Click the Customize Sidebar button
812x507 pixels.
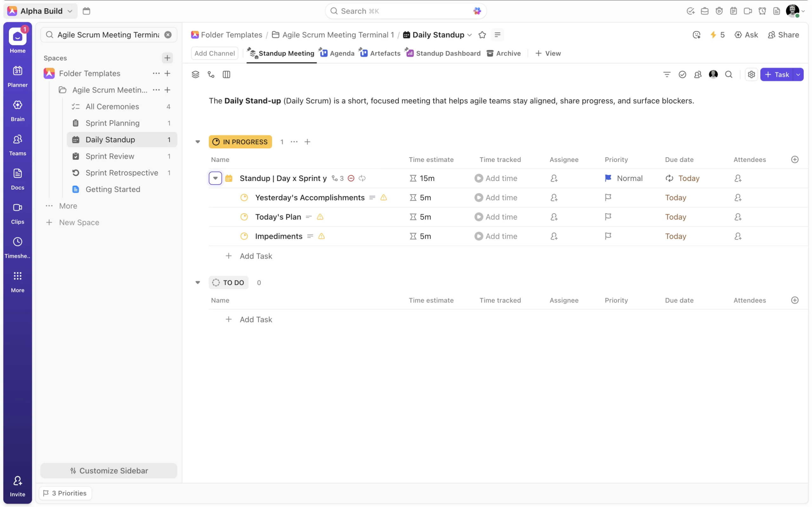pyautogui.click(x=109, y=471)
